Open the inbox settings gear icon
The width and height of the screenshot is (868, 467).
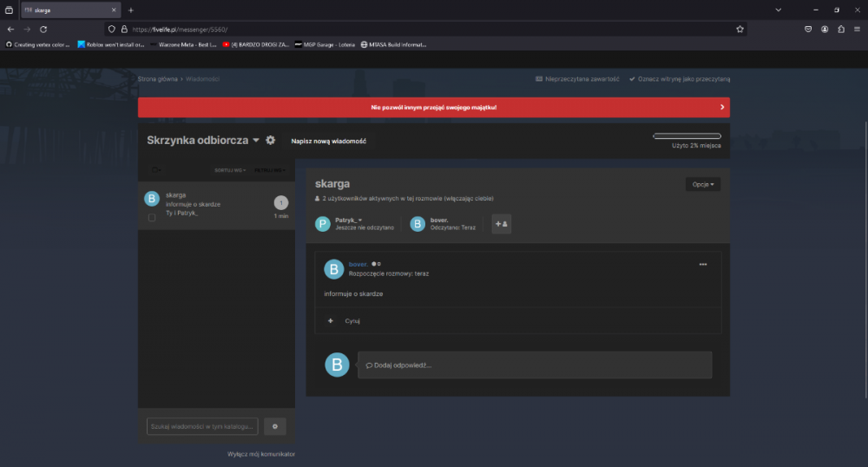[270, 141]
